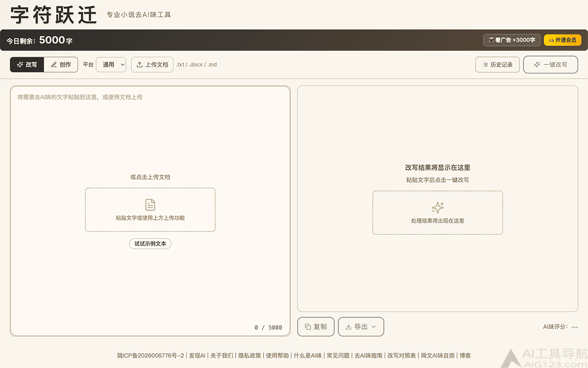This screenshot has height=368, width=588.
Task: Open 隐私政策 footer link
Action: (249, 356)
